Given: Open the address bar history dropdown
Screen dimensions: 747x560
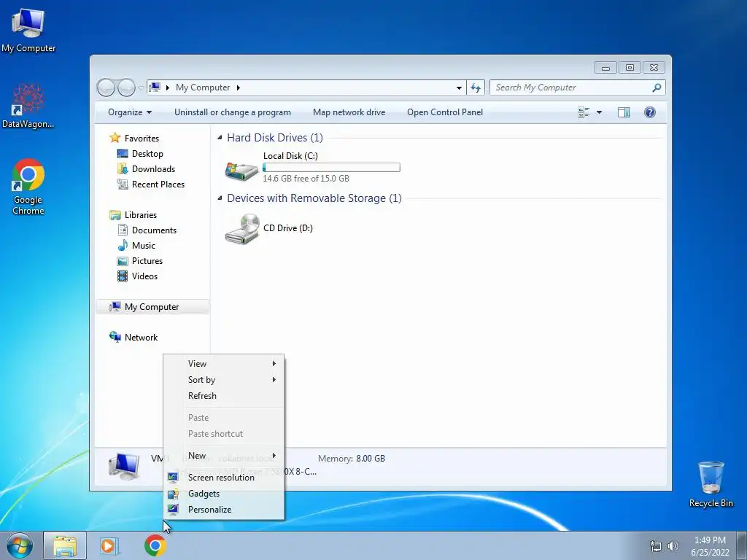Looking at the screenshot, I should (459, 87).
